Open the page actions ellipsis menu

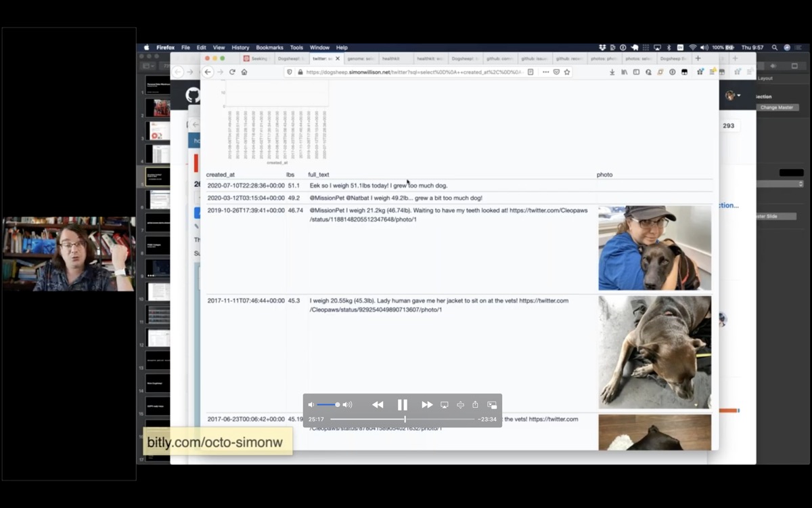[x=545, y=72]
